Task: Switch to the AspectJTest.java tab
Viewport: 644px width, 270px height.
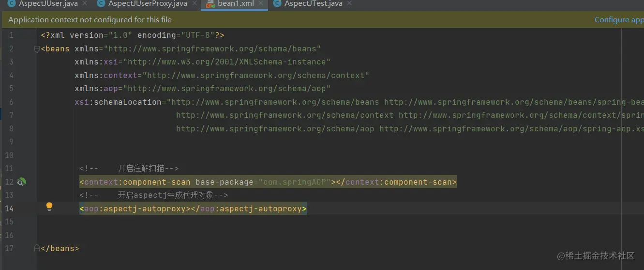Action: click(313, 4)
